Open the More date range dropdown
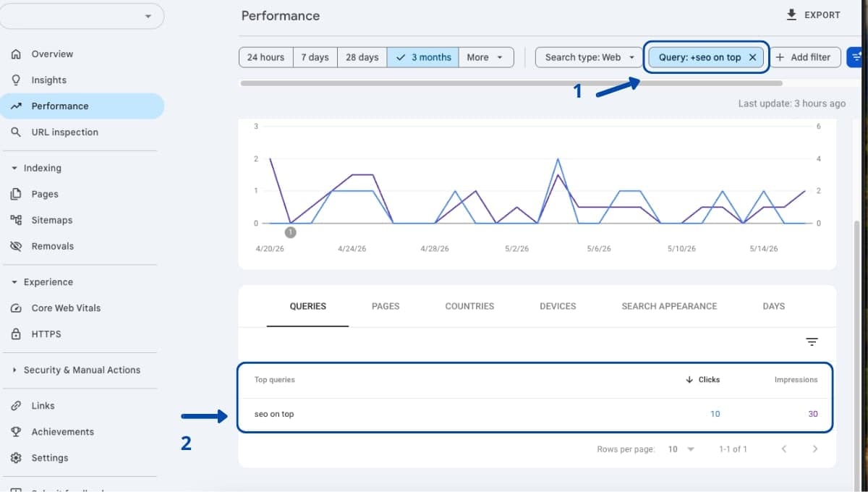 click(486, 57)
